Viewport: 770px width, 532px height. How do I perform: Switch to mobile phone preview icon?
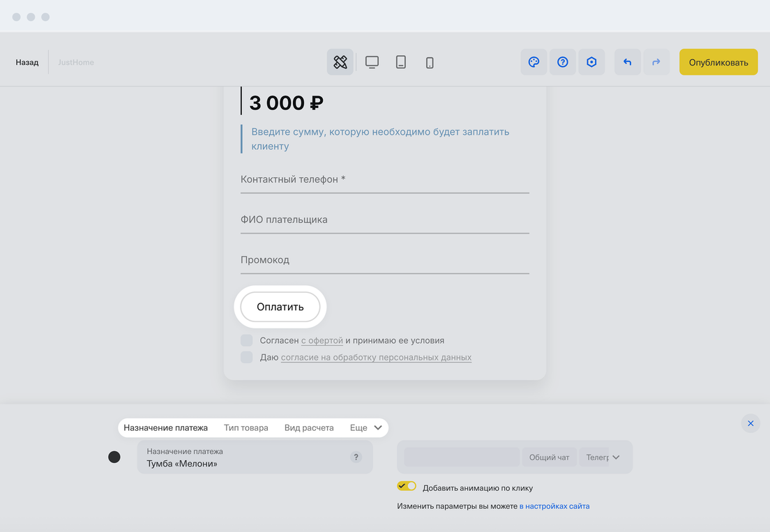(x=430, y=63)
